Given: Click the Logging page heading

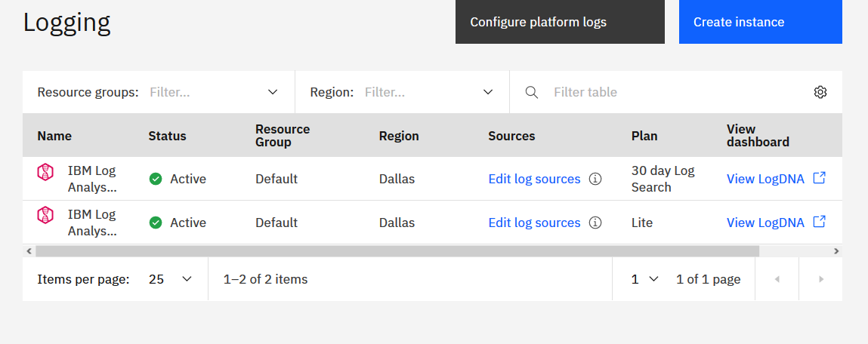Looking at the screenshot, I should click(67, 22).
